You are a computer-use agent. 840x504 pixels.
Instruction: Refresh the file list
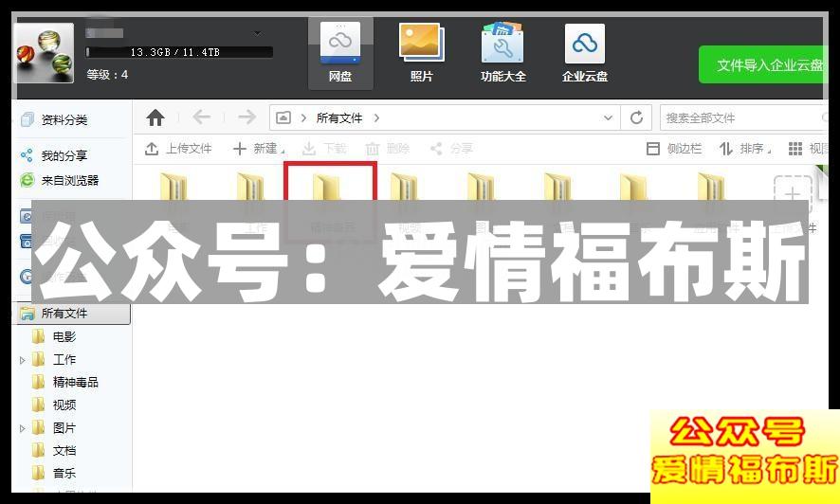click(636, 117)
